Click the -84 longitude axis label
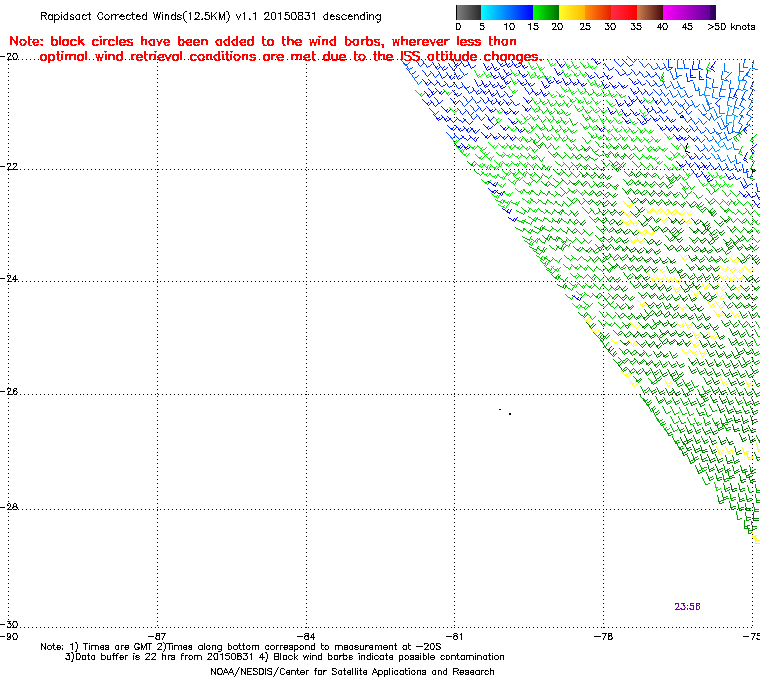This screenshot has height=688, width=760. 306,636
